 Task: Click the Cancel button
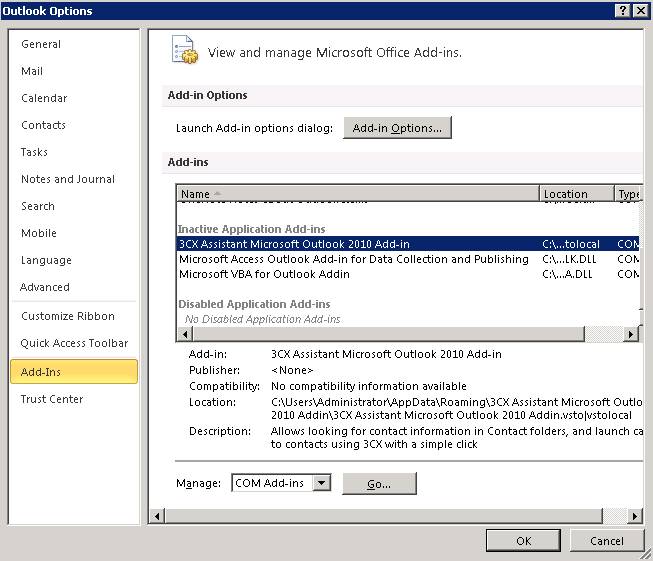pos(607,541)
